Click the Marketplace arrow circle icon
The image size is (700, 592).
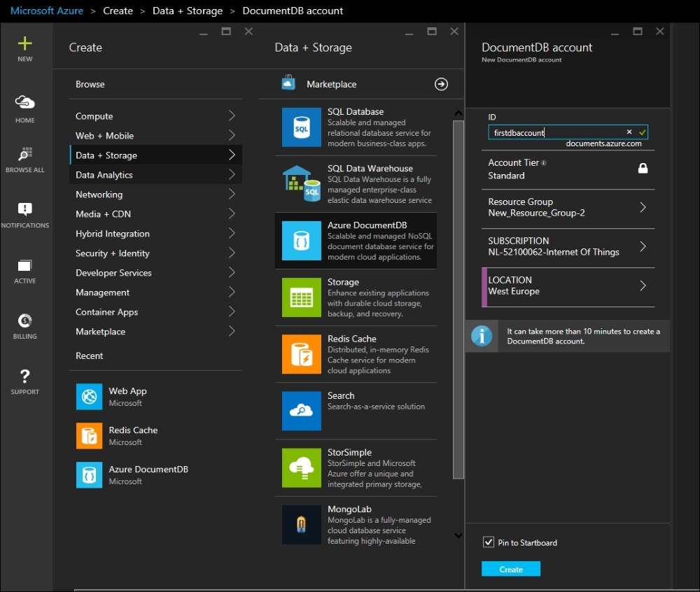(x=441, y=84)
